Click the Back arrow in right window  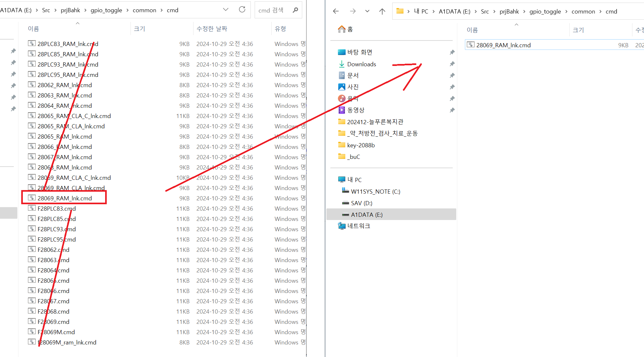click(336, 11)
